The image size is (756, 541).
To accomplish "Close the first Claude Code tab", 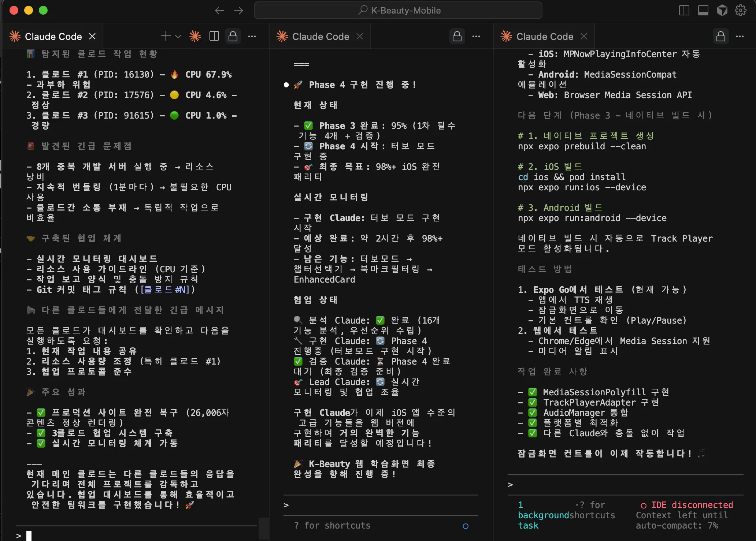I will (92, 37).
